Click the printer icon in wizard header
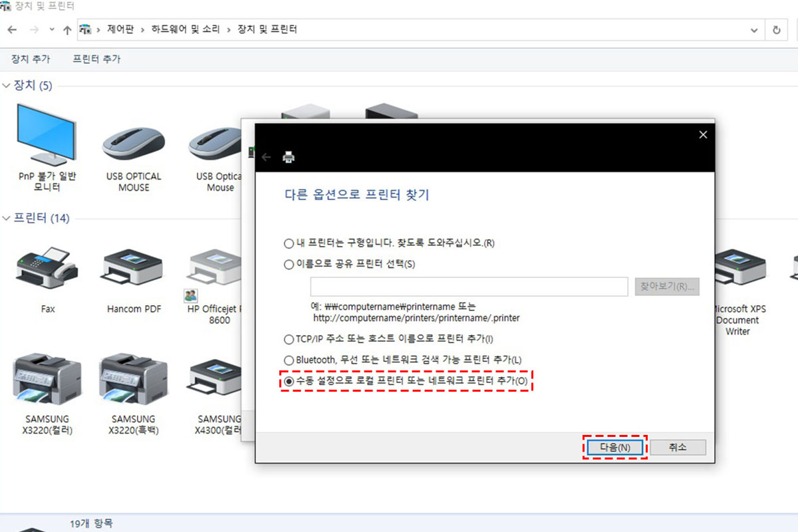The height and width of the screenshot is (532, 798). 289,157
